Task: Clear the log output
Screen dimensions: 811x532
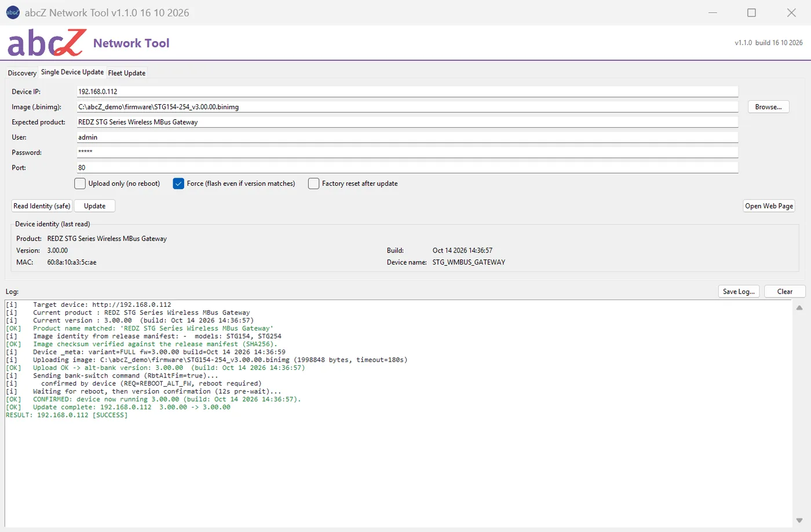Action: [784, 291]
